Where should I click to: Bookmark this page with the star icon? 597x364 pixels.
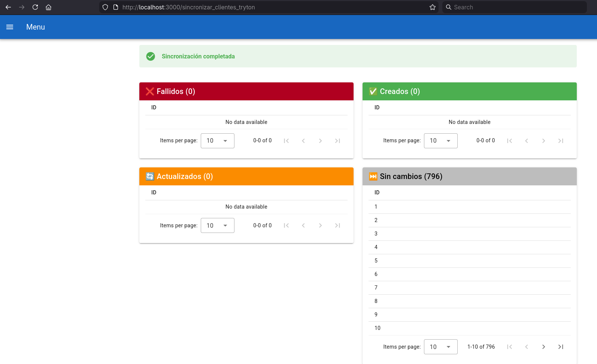433,7
